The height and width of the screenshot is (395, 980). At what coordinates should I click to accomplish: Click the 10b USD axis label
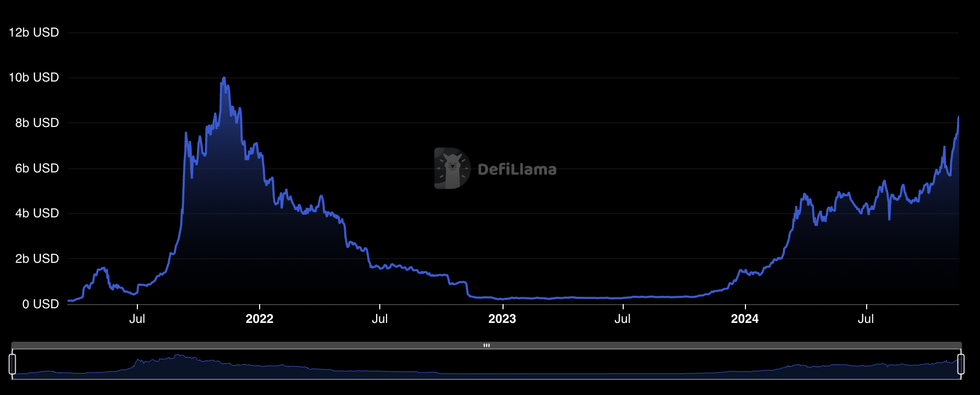coord(34,77)
